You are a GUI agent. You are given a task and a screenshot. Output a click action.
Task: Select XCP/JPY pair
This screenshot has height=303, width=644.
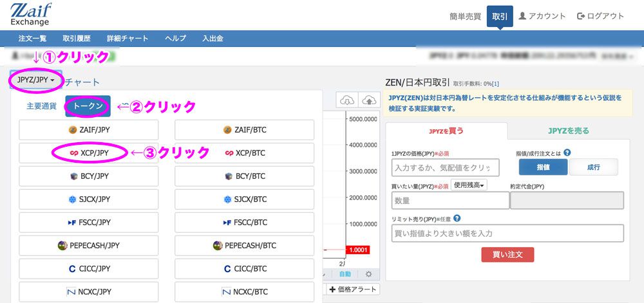point(89,153)
